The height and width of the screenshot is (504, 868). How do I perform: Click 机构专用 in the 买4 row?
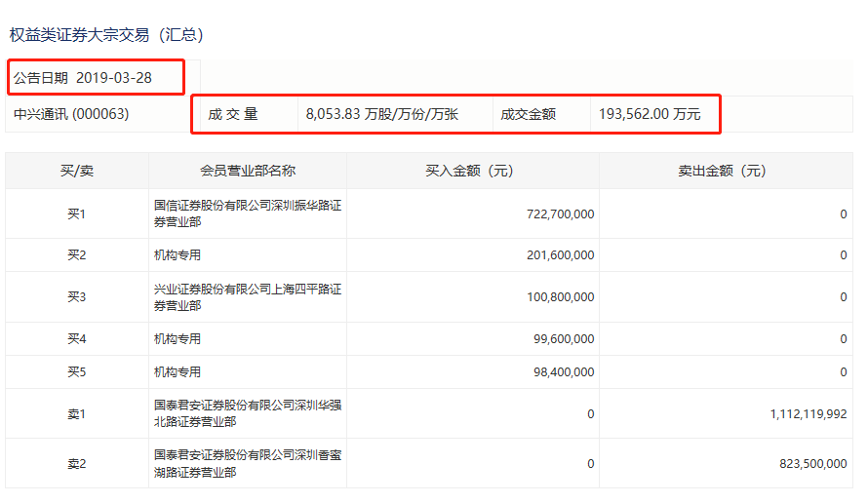click(178, 338)
